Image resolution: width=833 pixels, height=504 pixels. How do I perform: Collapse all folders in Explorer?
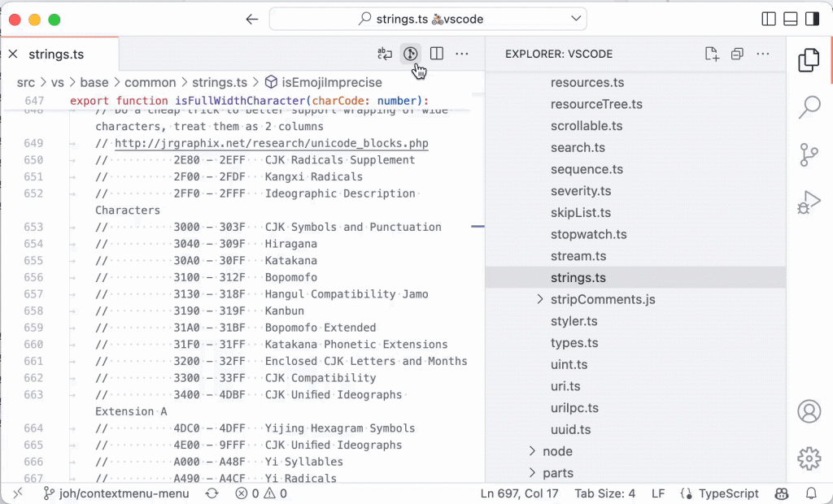tap(737, 54)
